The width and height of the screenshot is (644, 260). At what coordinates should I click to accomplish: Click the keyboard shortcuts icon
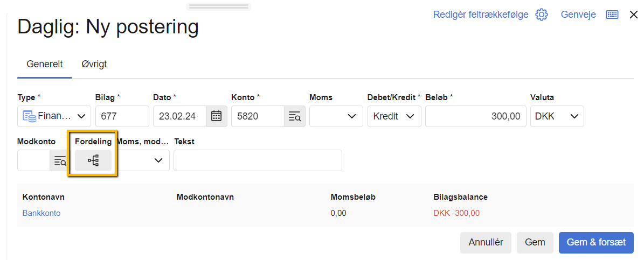612,15
